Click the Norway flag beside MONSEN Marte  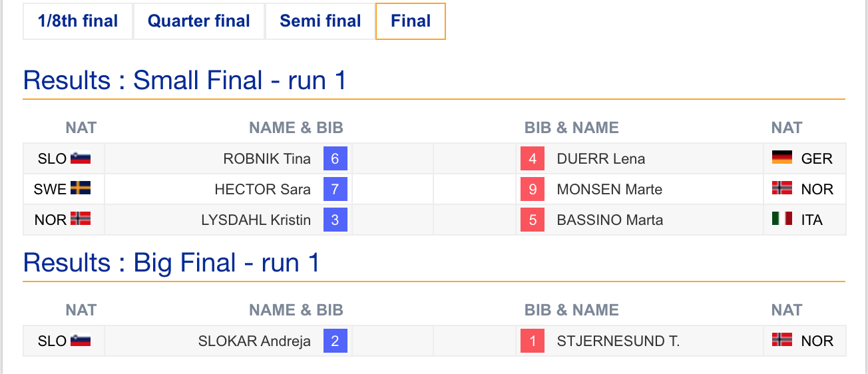(782, 188)
